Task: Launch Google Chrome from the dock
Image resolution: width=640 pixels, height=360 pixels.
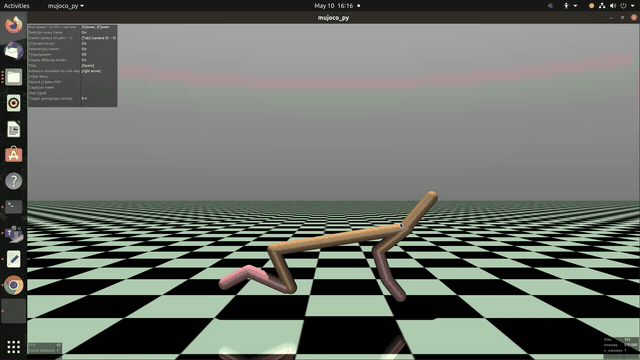Action: pyautogui.click(x=13, y=285)
